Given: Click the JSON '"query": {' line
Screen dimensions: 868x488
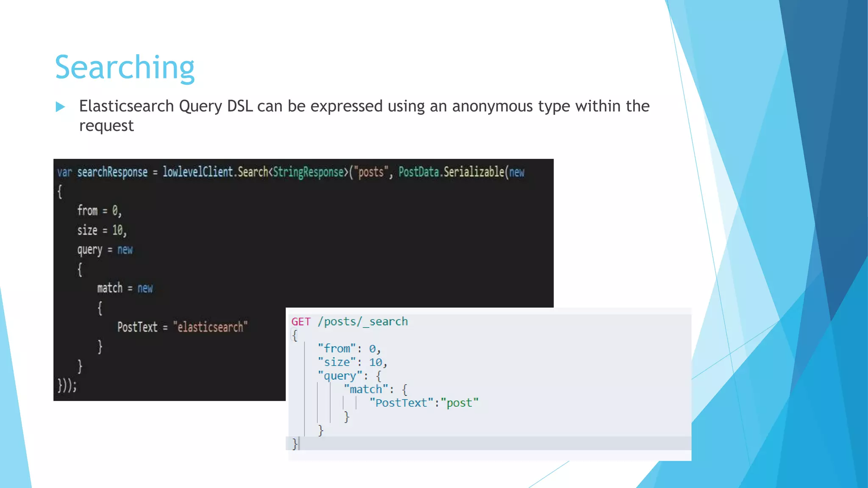Looking at the screenshot, I should (350, 376).
